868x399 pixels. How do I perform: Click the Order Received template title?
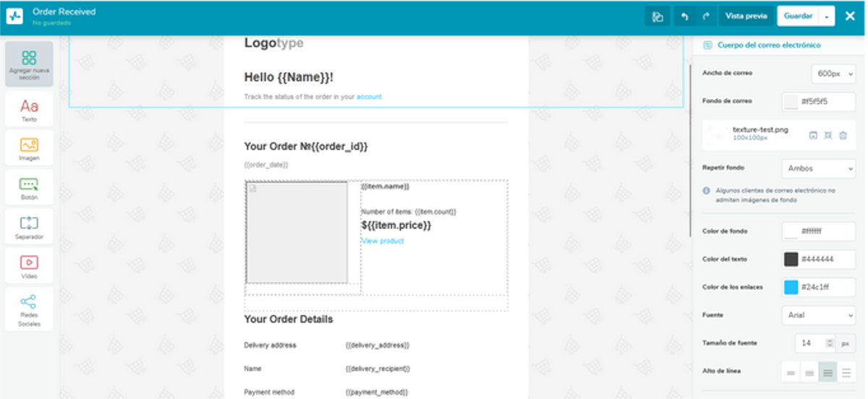tap(64, 12)
